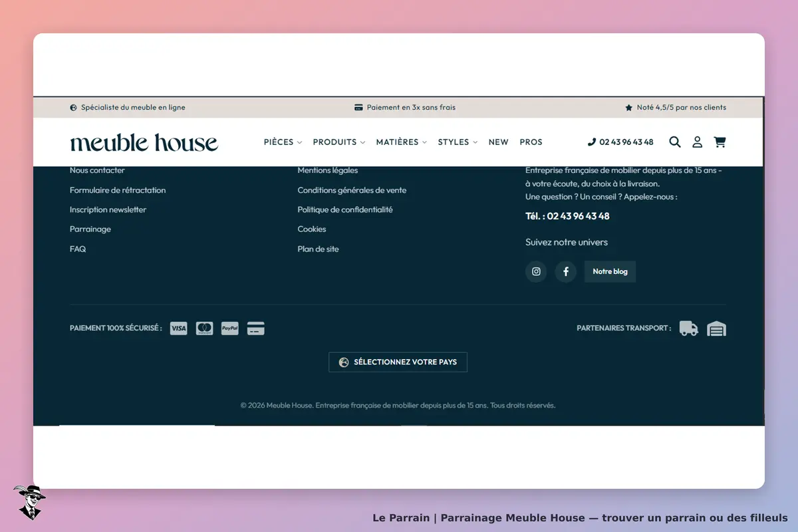Click the '© 2026 Meuble House' copyright line
The image size is (798, 532).
398,405
